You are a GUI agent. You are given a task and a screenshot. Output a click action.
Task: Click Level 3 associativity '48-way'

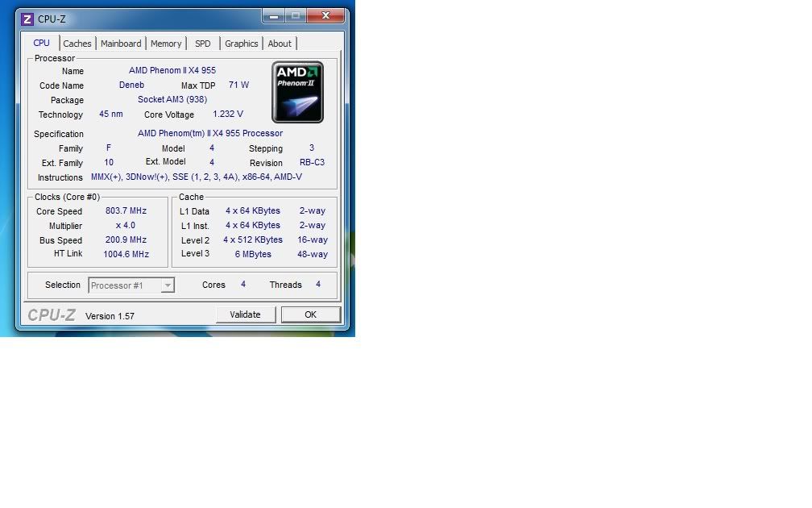(x=313, y=254)
